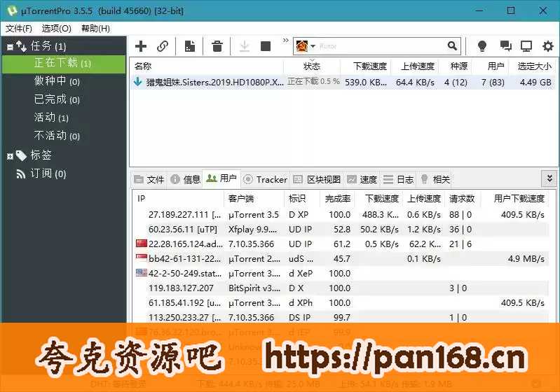Screen dimensions: 560x392
Task: Click the search input field
Action: pos(381,46)
